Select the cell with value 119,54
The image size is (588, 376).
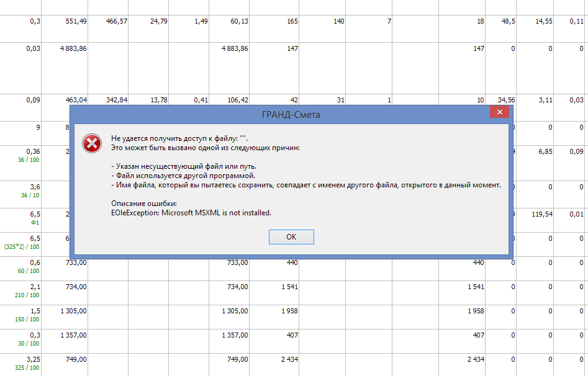click(x=535, y=215)
